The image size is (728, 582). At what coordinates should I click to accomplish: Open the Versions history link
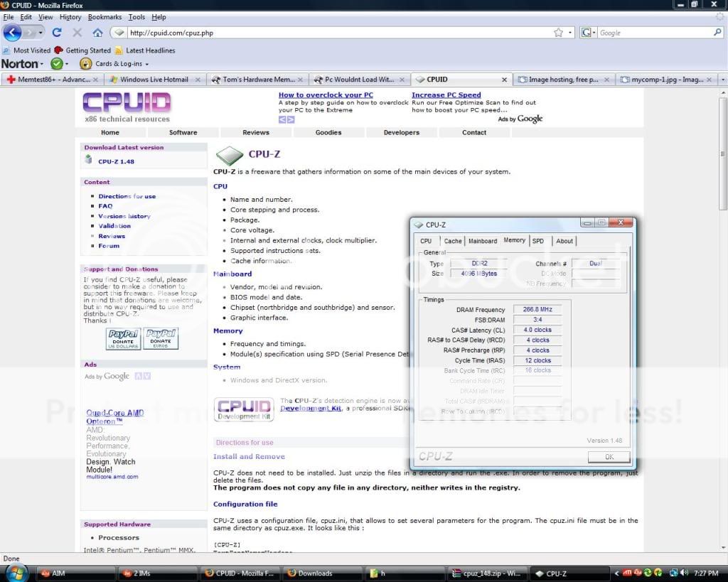click(124, 216)
